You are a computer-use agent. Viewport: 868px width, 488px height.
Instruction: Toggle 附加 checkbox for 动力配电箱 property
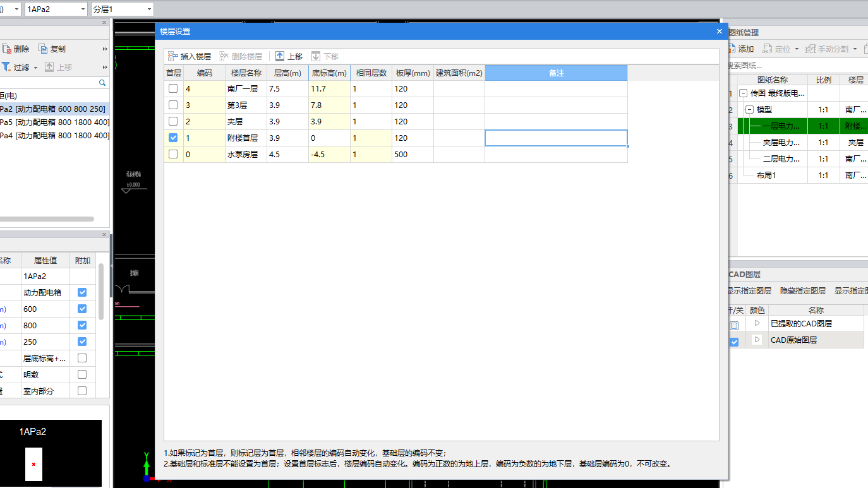point(82,292)
